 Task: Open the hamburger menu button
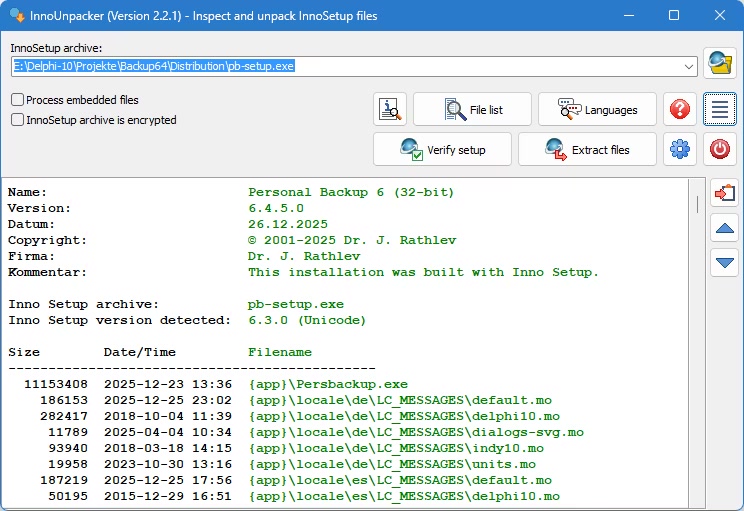(x=719, y=109)
